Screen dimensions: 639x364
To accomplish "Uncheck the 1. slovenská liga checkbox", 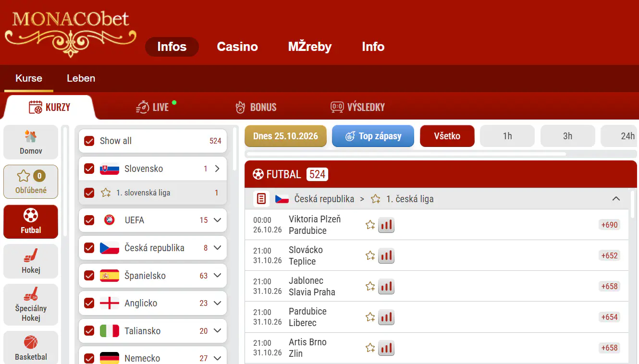I will 89,193.
